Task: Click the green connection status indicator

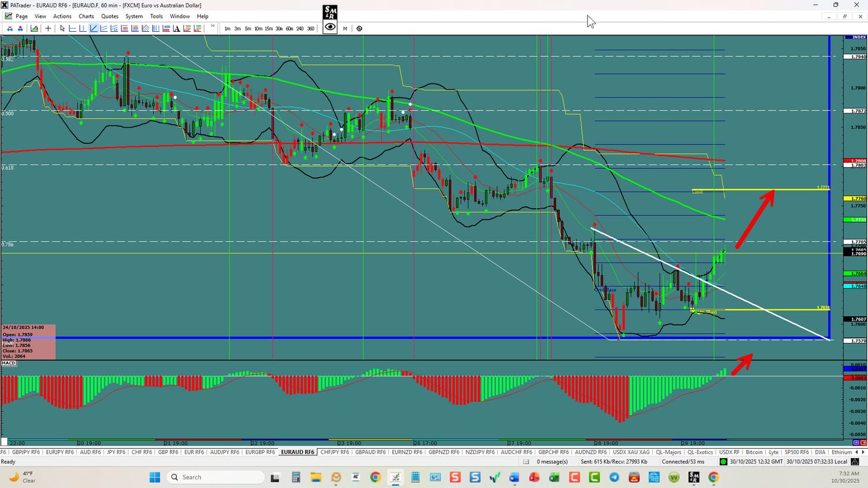Action: point(723,462)
